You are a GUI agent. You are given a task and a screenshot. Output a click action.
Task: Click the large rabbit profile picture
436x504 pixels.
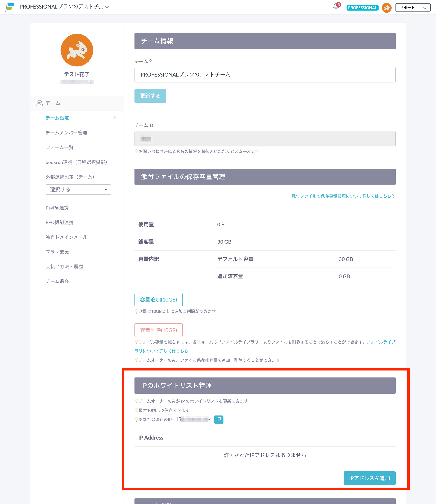pos(77,50)
